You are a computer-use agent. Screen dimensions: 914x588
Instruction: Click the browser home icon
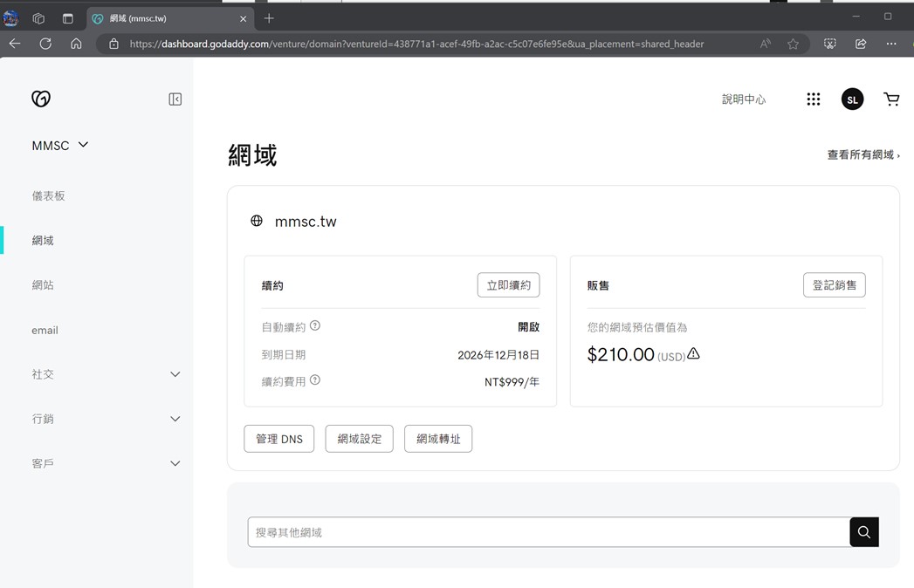(76, 44)
